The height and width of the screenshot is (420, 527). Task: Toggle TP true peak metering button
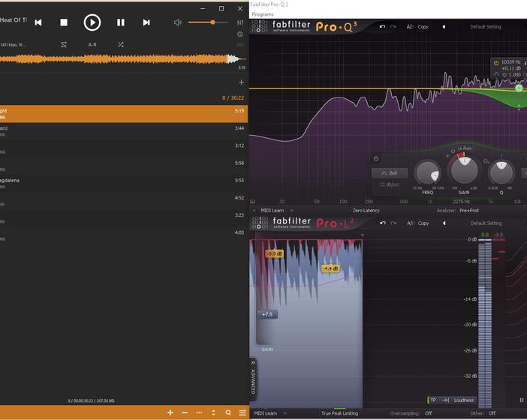coord(433,400)
